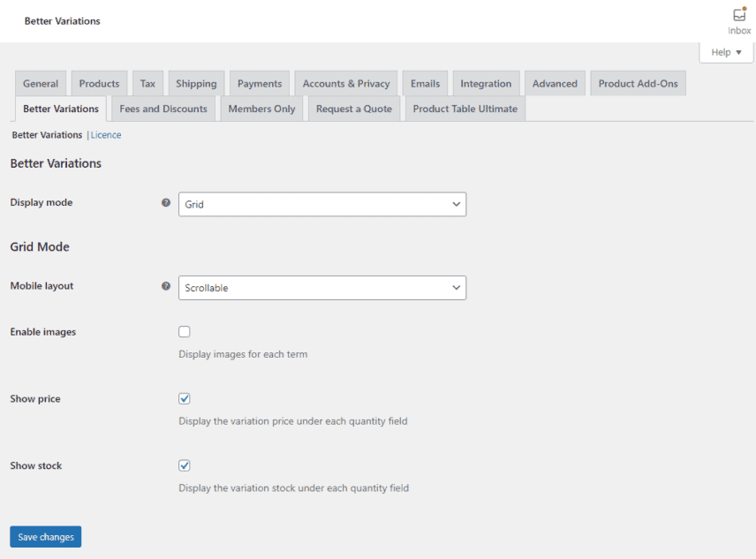This screenshot has width=756, height=559.
Task: Enable images for each term
Action: (x=184, y=331)
